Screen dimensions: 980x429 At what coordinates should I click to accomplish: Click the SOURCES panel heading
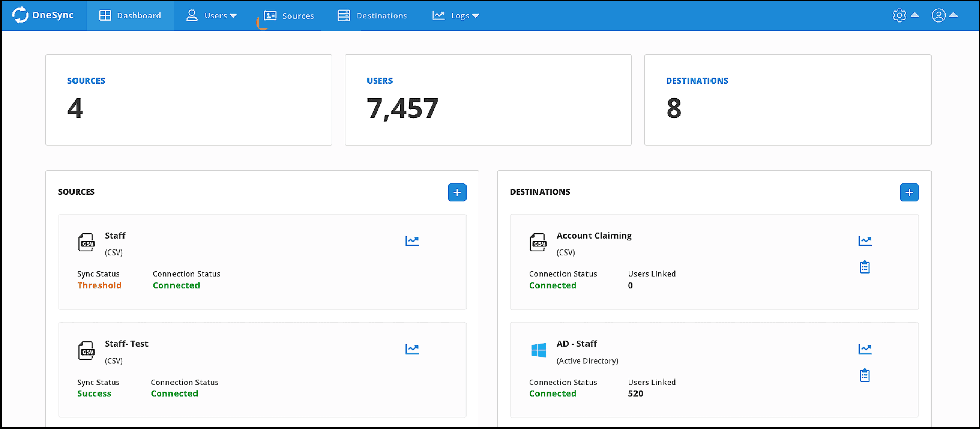click(77, 192)
